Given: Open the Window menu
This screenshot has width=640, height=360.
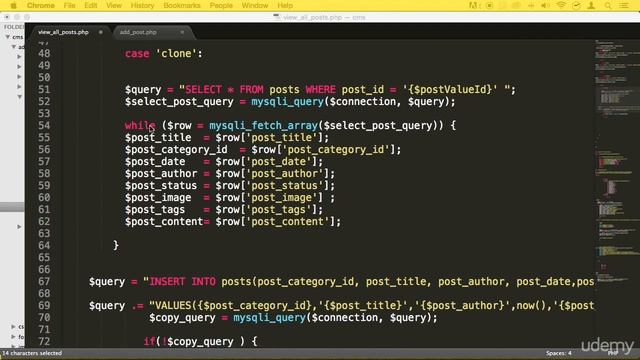Looking at the screenshot, I should point(255,5).
